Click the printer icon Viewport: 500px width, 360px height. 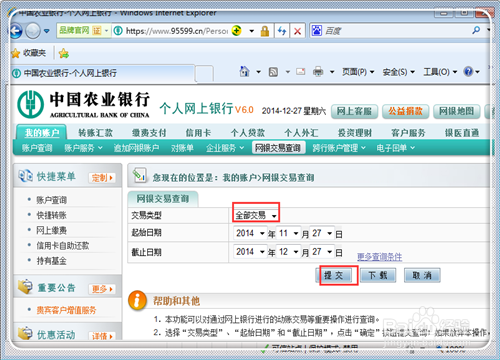coord(318,71)
